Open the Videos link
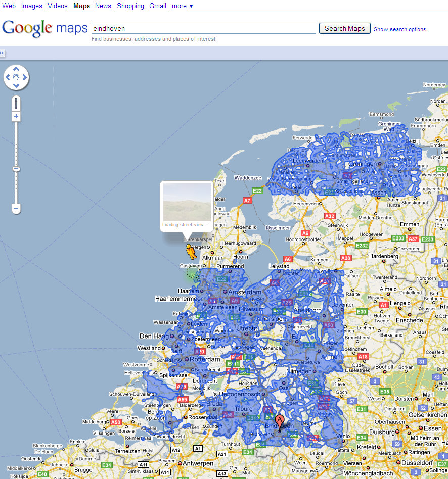448x479 pixels. pyautogui.click(x=58, y=6)
